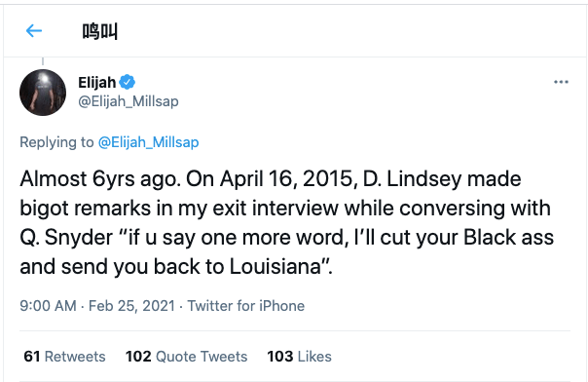Open the Elijah display name profile link

pyautogui.click(x=96, y=82)
